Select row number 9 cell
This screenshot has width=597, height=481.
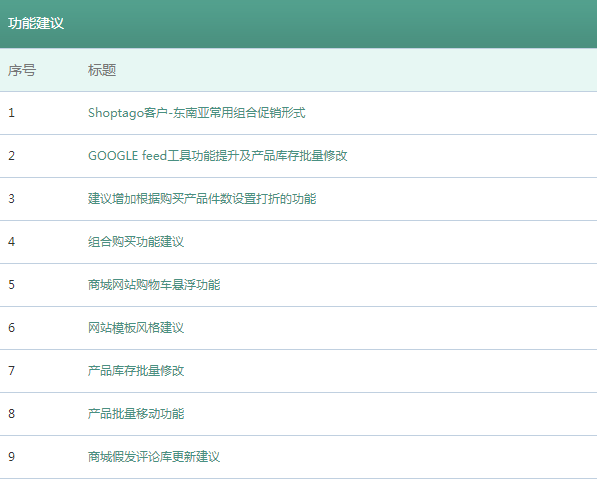pos(11,457)
